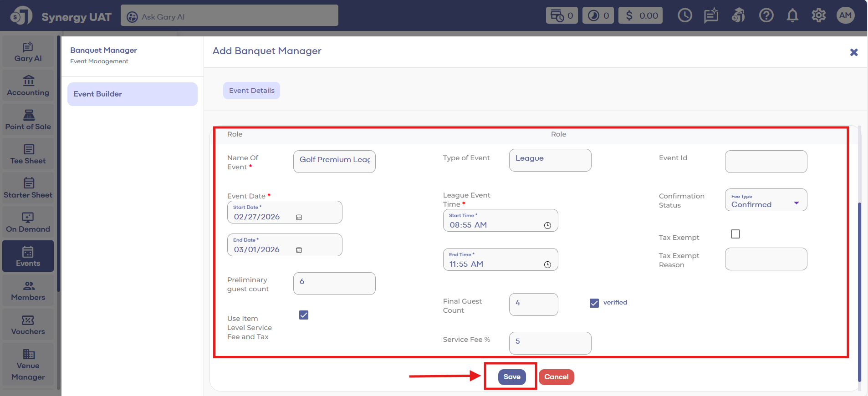868x396 pixels.
Task: Uncheck the verified checkbox
Action: pyautogui.click(x=594, y=303)
